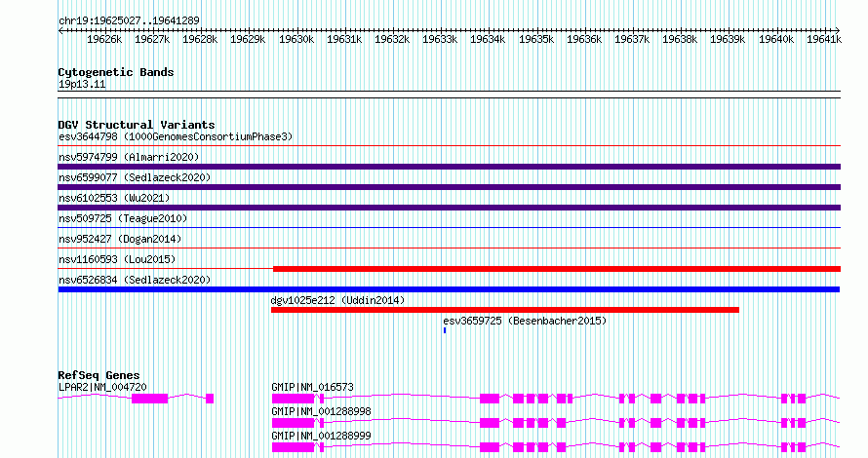This screenshot has width=868, height=458.
Task: Click the purple bar for nsv5974799
Action: point(449,167)
